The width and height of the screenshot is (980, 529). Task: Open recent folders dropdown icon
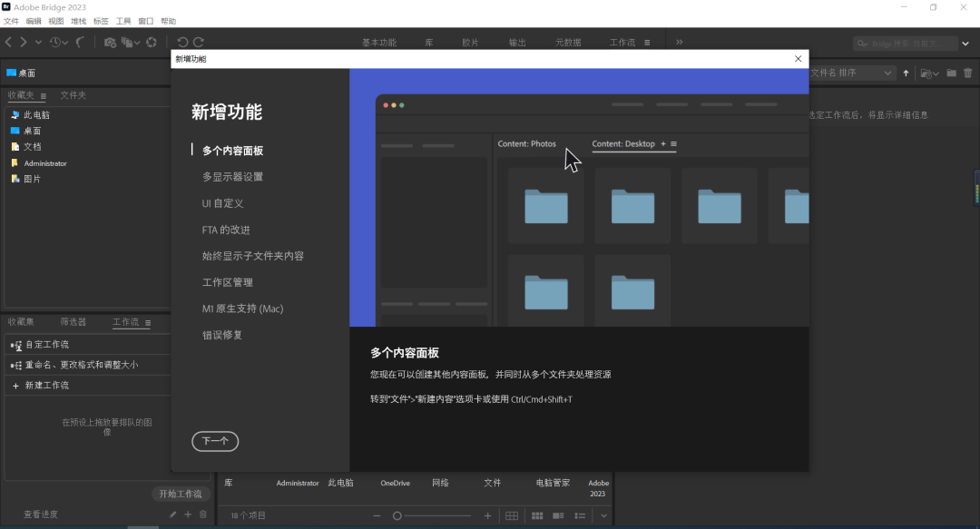929,73
